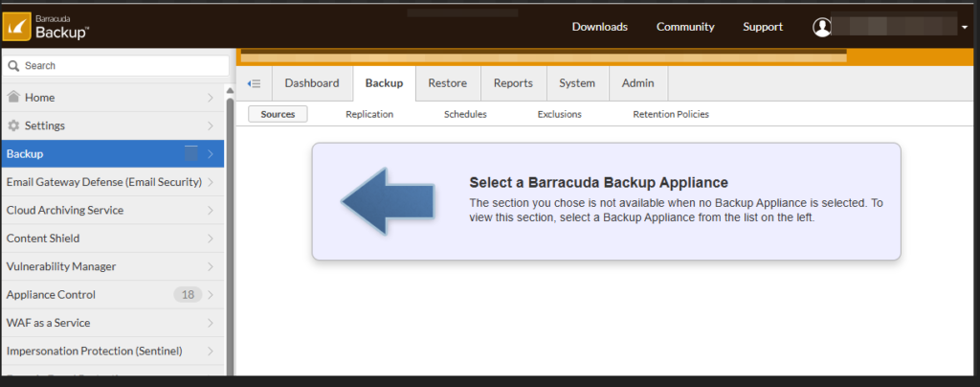Viewport: 980px width, 387px height.
Task: Click the Barracuda Backup logo
Action: (47, 27)
